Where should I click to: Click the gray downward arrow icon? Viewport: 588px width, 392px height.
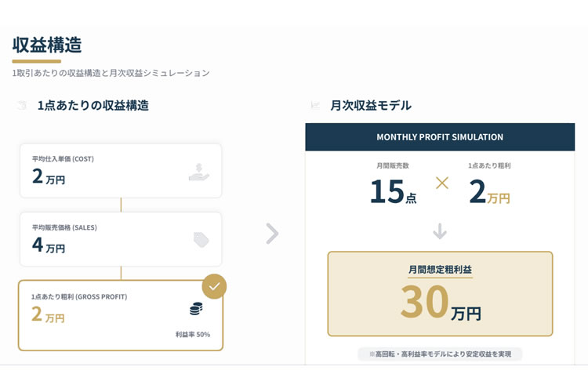pos(440,231)
